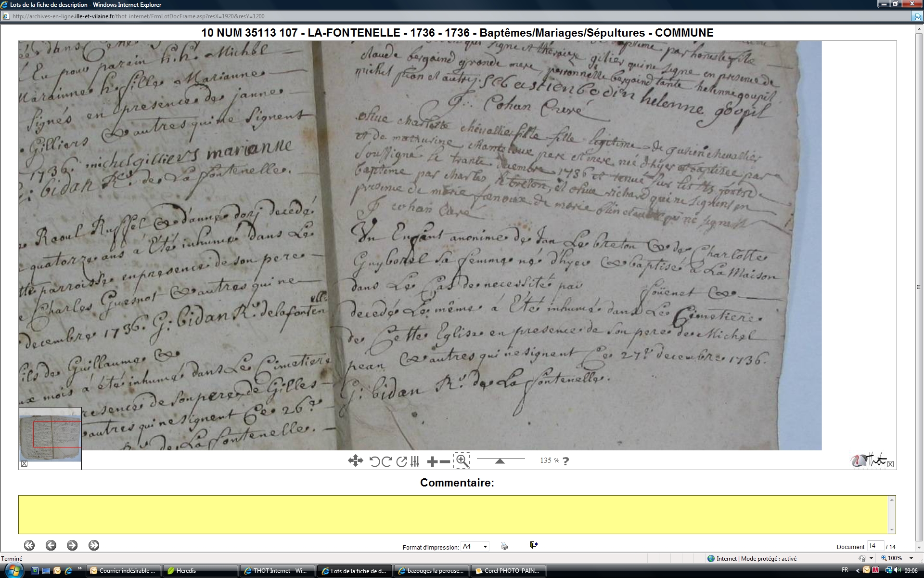The height and width of the screenshot is (578, 924).
Task: Zoom out with minus icon
Action: (x=445, y=461)
